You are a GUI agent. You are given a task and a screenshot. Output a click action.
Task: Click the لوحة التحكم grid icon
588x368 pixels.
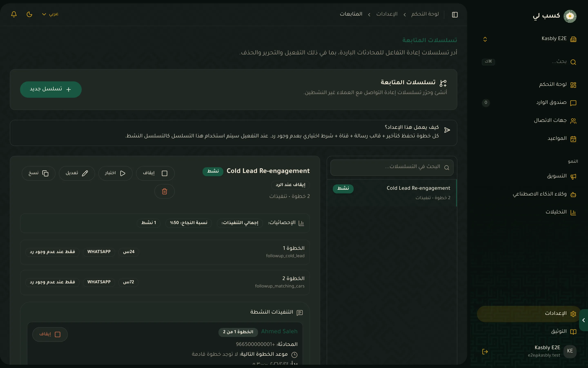[x=573, y=85]
